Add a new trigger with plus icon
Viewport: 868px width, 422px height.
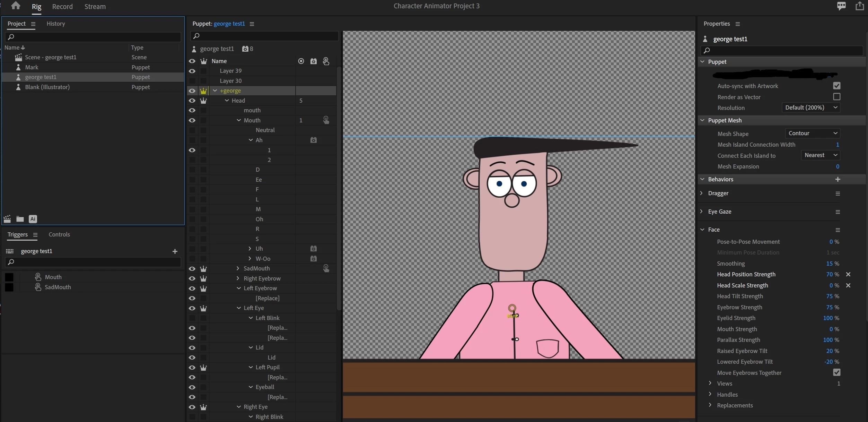tap(175, 251)
